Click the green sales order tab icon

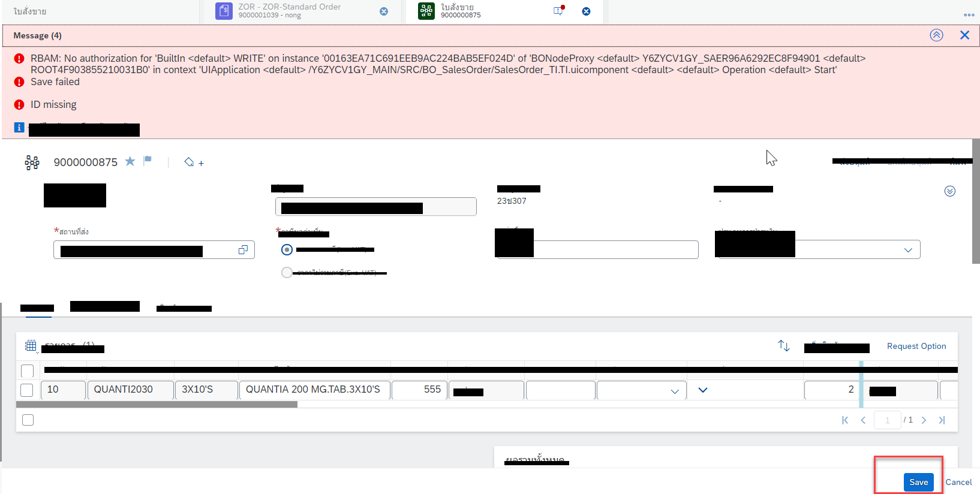426,11
